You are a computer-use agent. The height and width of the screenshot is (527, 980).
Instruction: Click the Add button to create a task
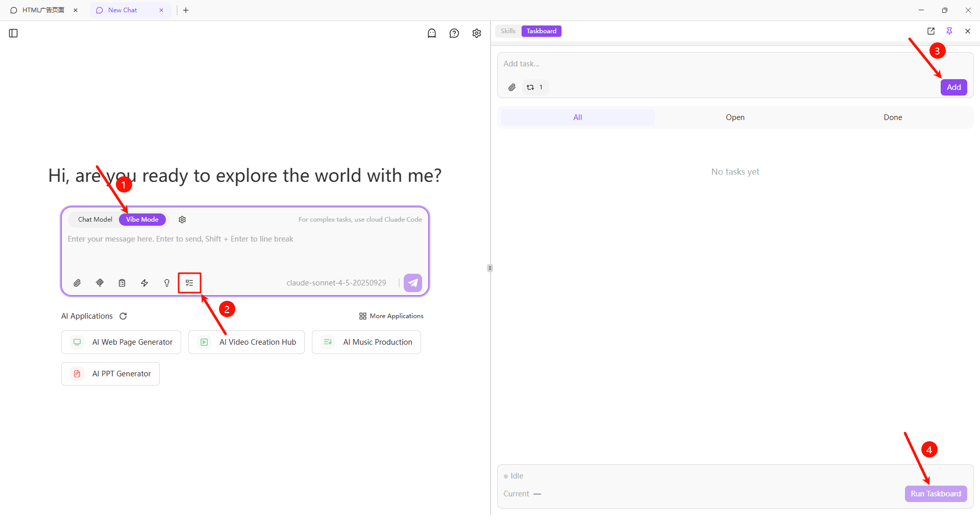[953, 87]
